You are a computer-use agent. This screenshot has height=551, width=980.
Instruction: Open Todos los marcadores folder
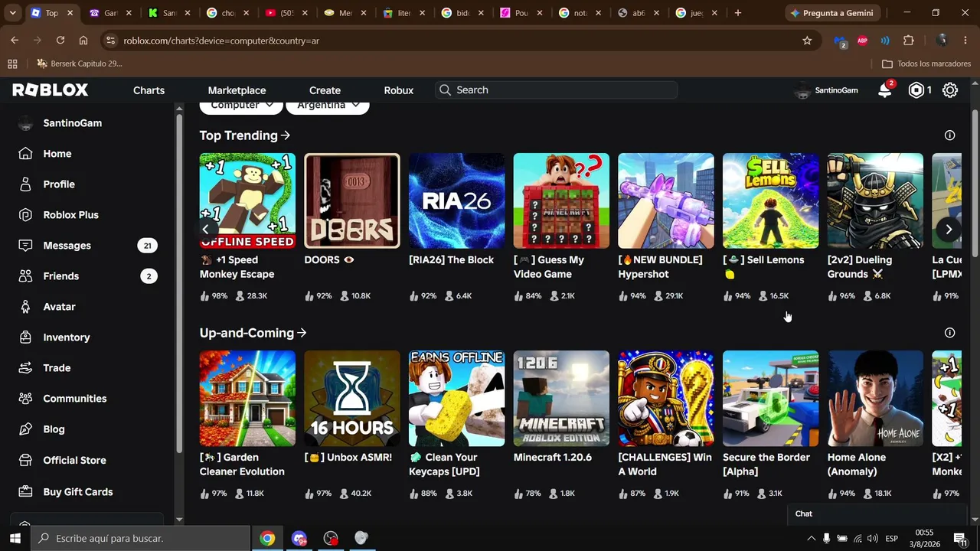point(926,64)
